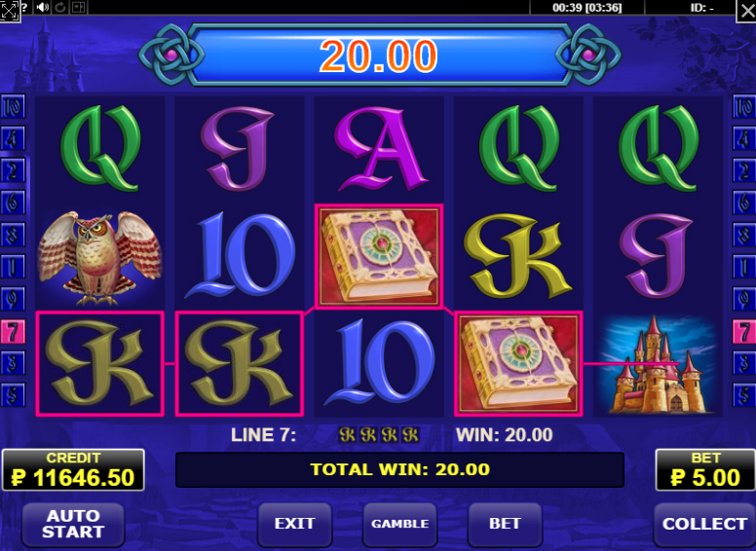Open help via the question mark icon
The width and height of the screenshot is (756, 551).
pos(24,7)
